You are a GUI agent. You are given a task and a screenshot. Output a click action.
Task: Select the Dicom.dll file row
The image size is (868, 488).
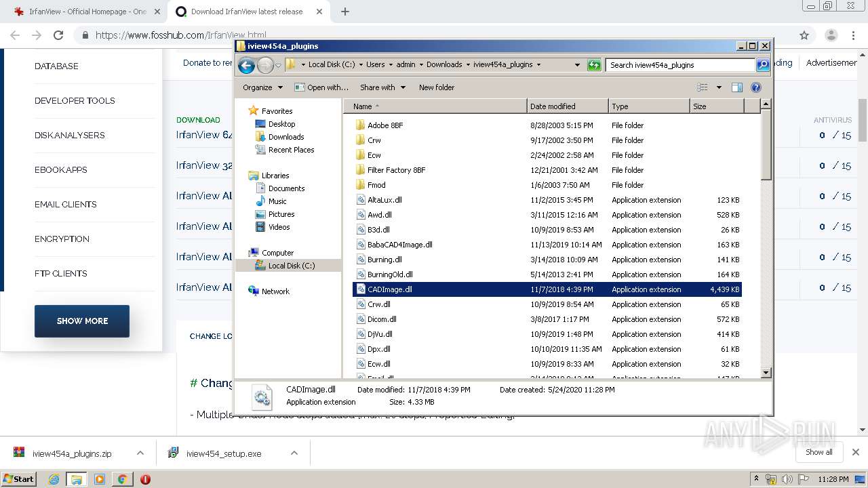tap(547, 319)
